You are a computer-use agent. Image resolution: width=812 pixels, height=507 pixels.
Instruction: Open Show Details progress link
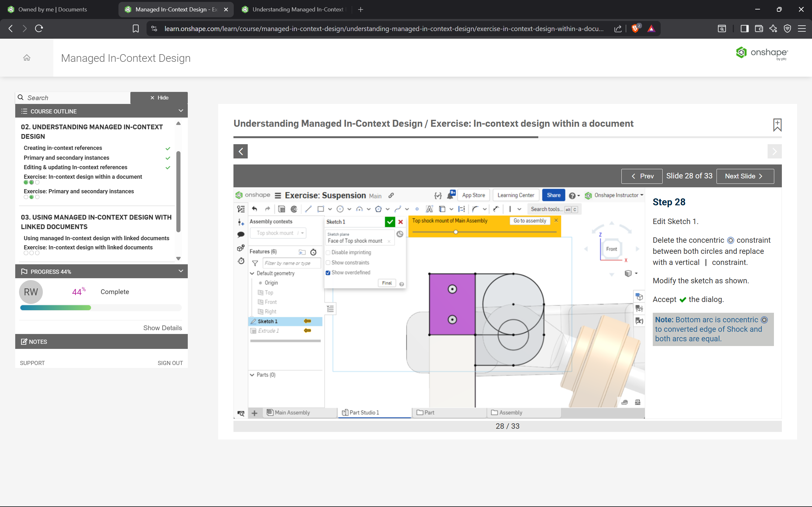coord(162,328)
